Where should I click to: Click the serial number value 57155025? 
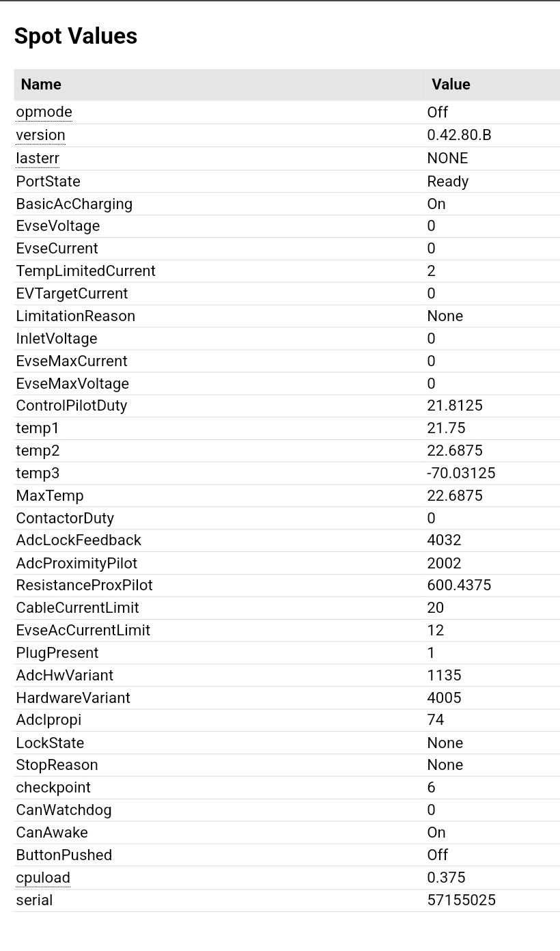point(461,900)
